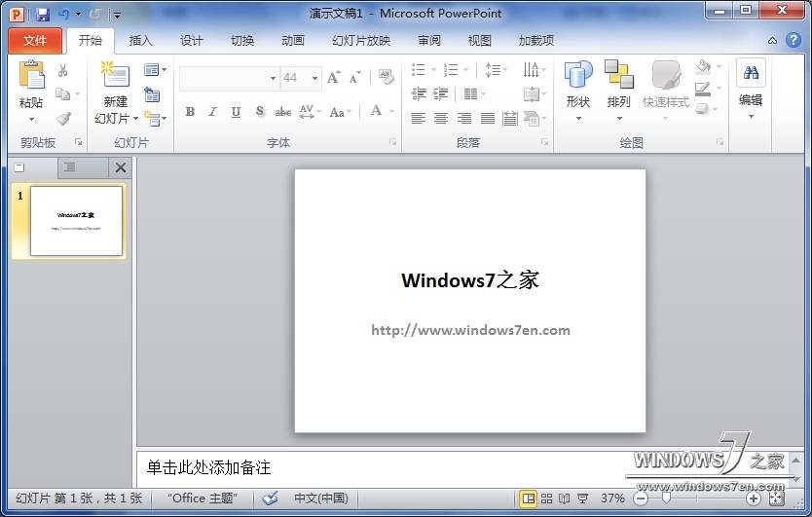Image resolution: width=812 pixels, height=517 pixels.
Task: Fit slide to current window icon
Action: tap(777, 499)
